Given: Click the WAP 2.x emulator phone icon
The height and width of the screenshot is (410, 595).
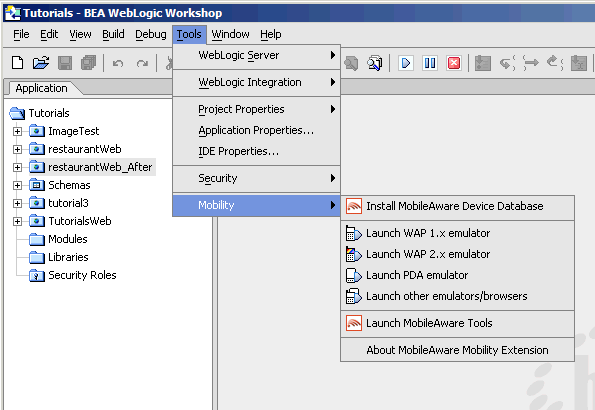Looking at the screenshot, I should pyautogui.click(x=353, y=254).
